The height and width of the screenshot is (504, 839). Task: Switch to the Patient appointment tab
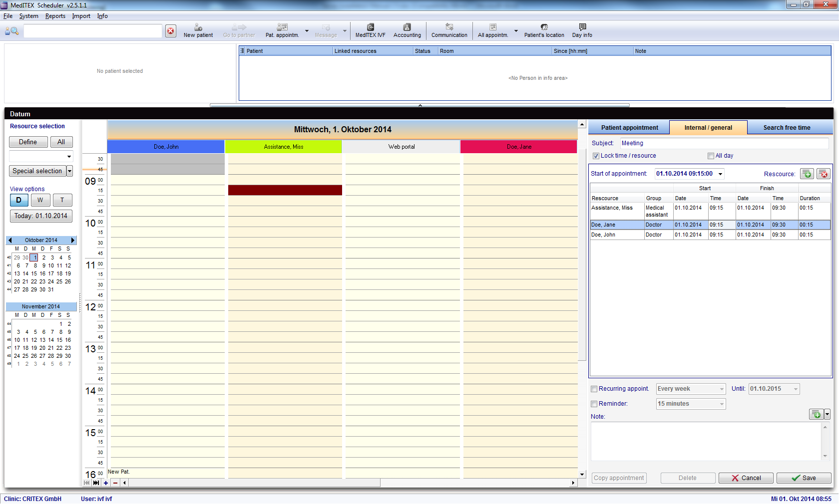(x=629, y=128)
